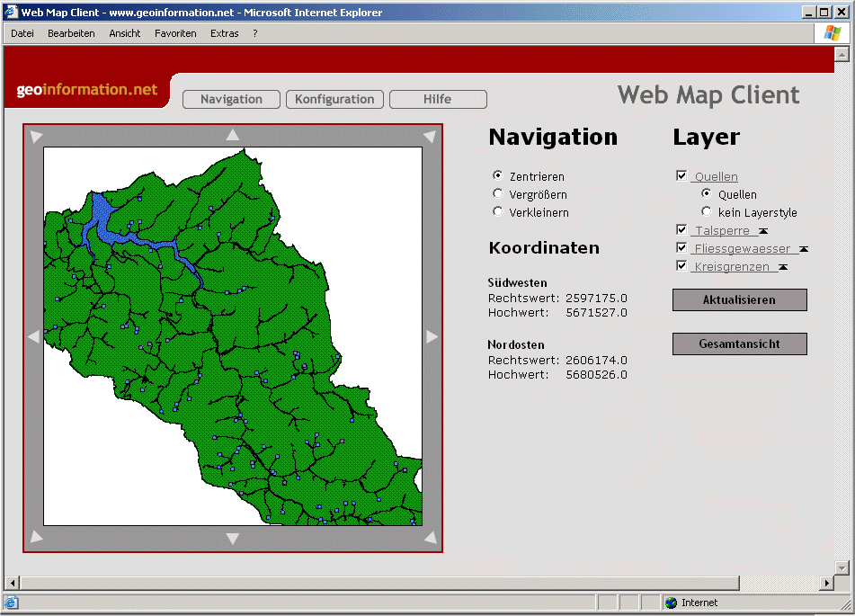855x616 pixels.
Task: Open the Datei menu
Action: (x=22, y=33)
